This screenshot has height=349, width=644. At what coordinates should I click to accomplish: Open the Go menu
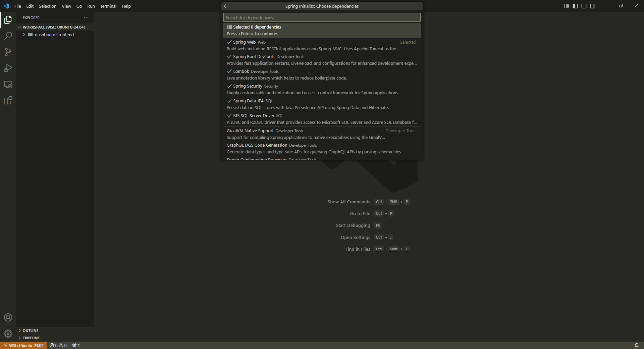79,6
